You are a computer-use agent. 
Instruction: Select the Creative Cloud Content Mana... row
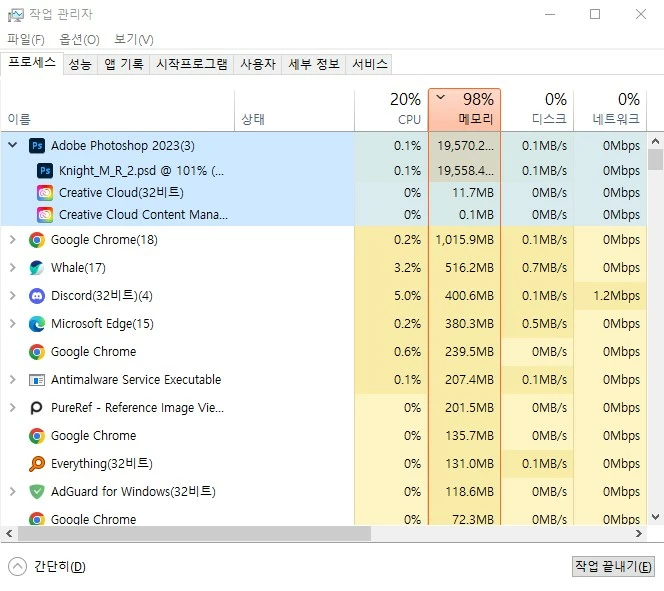click(324, 215)
